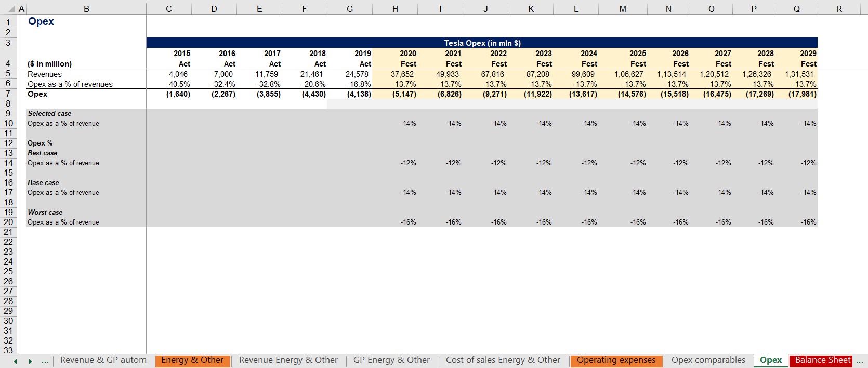Select row 10 header
The height and width of the screenshot is (368, 868).
pos(8,124)
